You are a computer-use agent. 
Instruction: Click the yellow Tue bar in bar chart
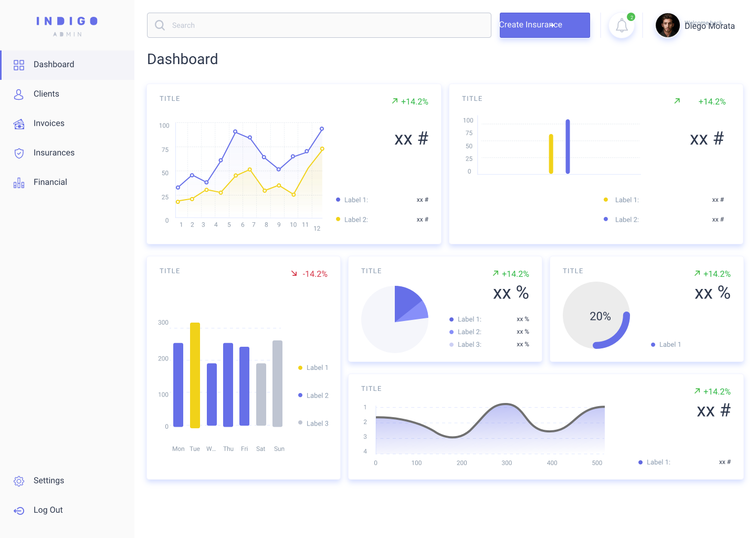pyautogui.click(x=195, y=375)
